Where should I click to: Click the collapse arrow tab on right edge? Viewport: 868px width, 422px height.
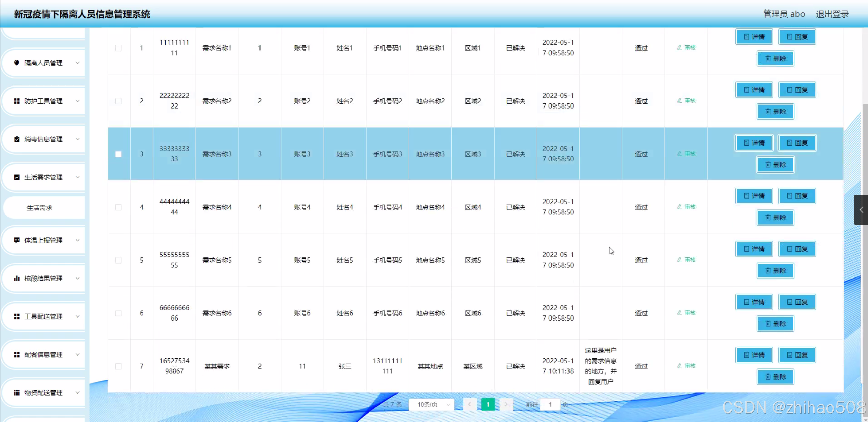(x=861, y=210)
